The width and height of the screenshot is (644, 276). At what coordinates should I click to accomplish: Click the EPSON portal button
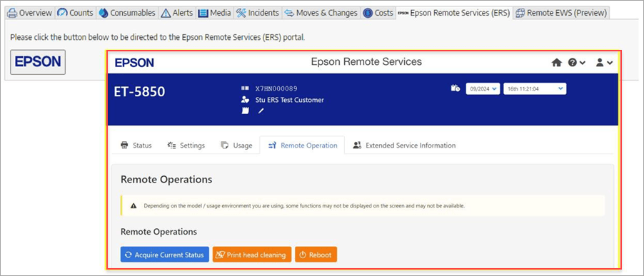coord(38,62)
